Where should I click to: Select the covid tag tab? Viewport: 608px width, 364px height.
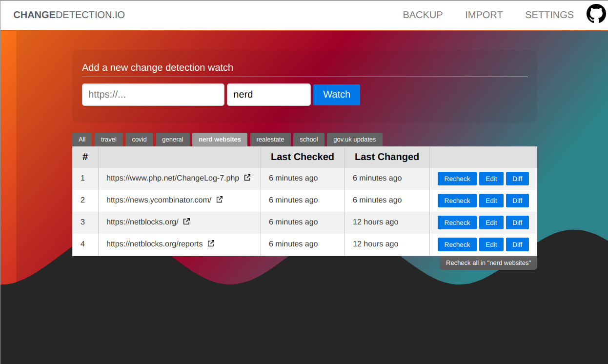tap(139, 140)
